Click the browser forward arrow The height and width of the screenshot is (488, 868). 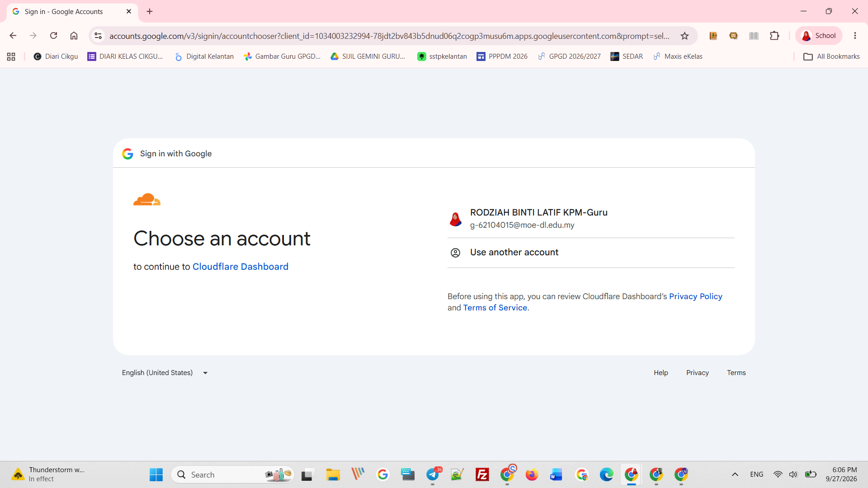[33, 36]
